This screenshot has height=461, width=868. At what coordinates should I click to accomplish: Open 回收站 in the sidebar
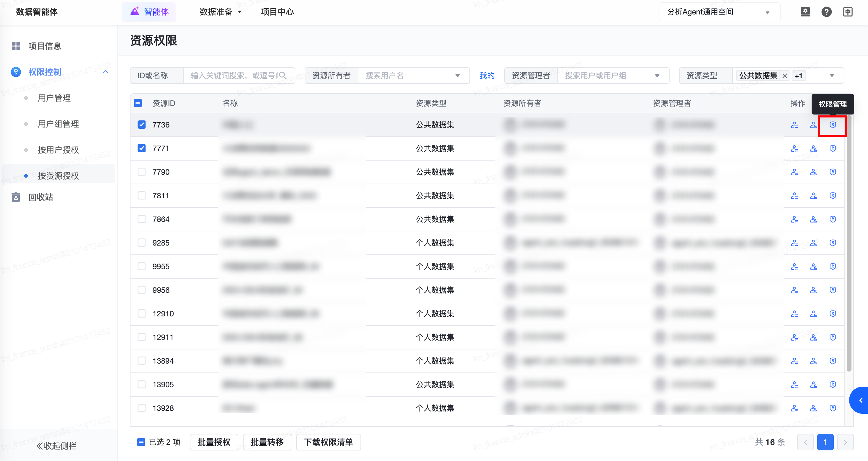tap(41, 197)
